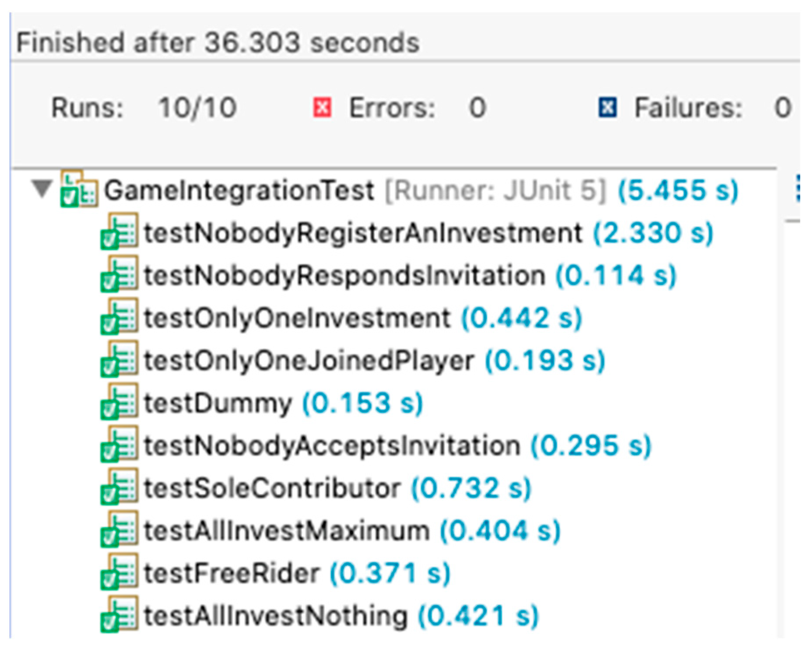Screen dimensions: 812x659
Task: Select testAllInvestMaximum test entry
Action: point(286,531)
